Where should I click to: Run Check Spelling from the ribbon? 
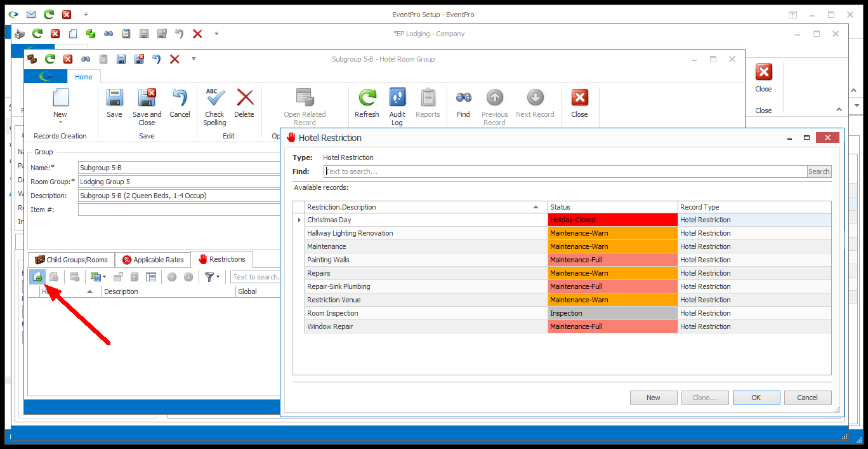click(x=214, y=107)
